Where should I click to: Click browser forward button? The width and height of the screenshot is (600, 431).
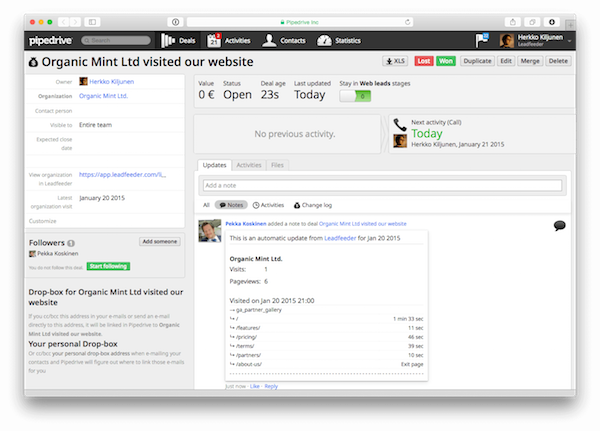click(x=75, y=22)
